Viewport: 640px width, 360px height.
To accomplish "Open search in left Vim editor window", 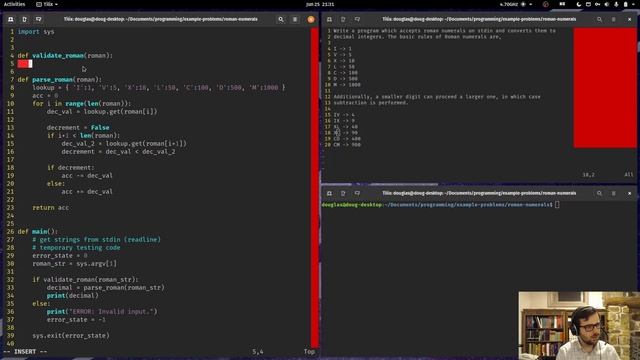I will (281, 19).
